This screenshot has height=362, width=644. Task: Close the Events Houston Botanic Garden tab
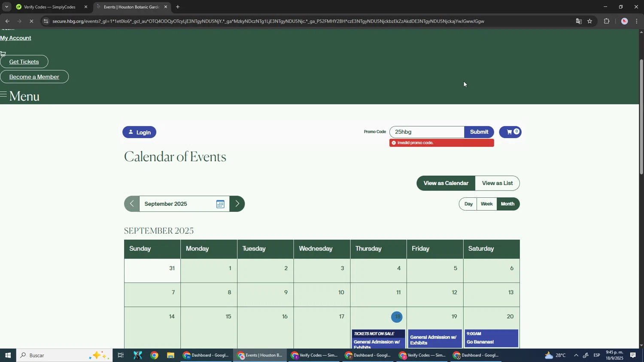pos(166,7)
